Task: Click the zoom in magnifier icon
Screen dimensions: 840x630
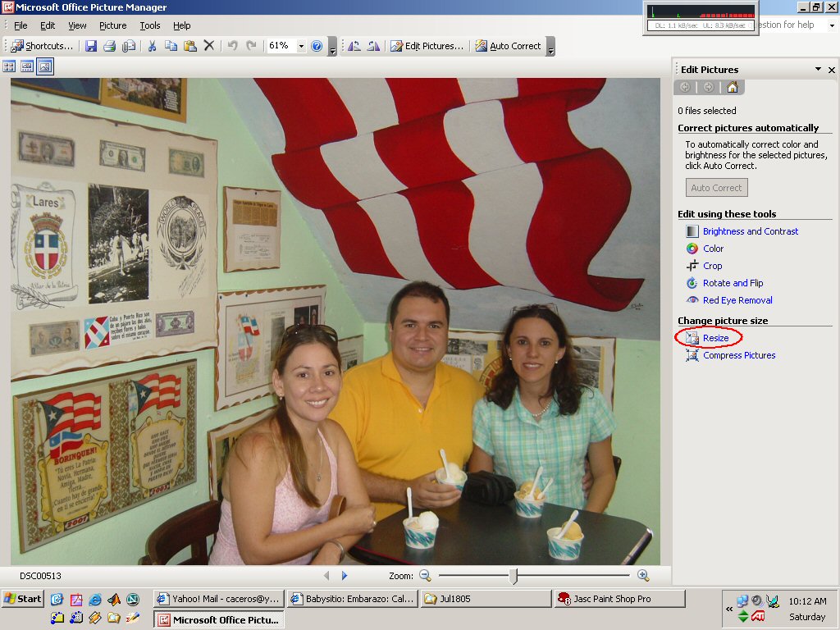Action: click(x=643, y=576)
